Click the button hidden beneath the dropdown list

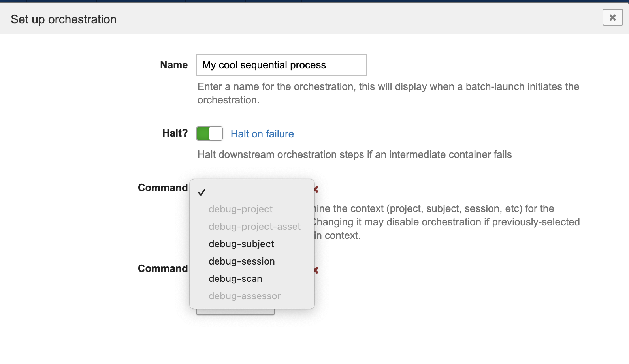[x=235, y=312]
